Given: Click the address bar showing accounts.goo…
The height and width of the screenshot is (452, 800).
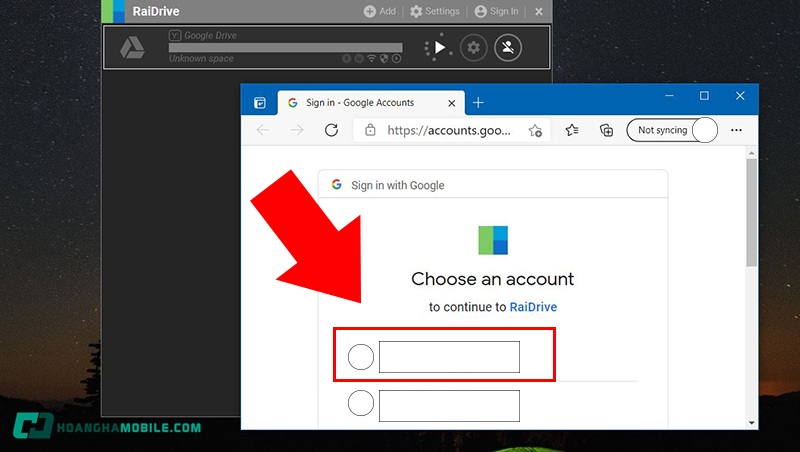Looking at the screenshot, I should coord(449,130).
